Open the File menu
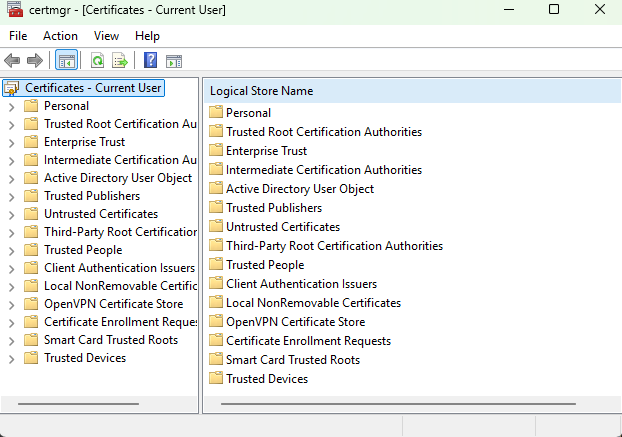 click(18, 36)
